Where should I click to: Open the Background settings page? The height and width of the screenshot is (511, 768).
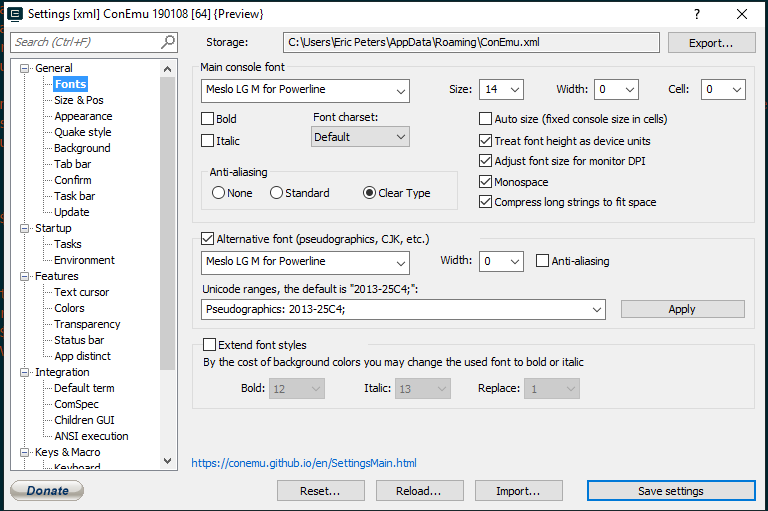[x=82, y=148]
